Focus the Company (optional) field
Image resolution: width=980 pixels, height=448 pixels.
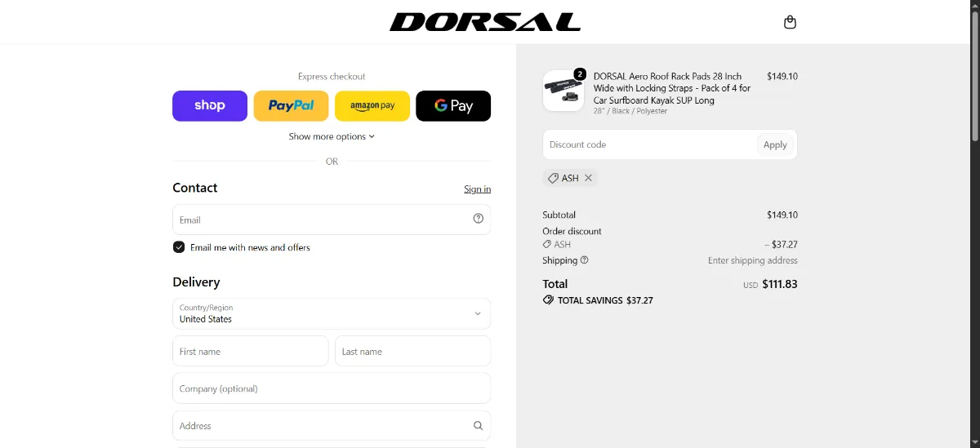332,388
